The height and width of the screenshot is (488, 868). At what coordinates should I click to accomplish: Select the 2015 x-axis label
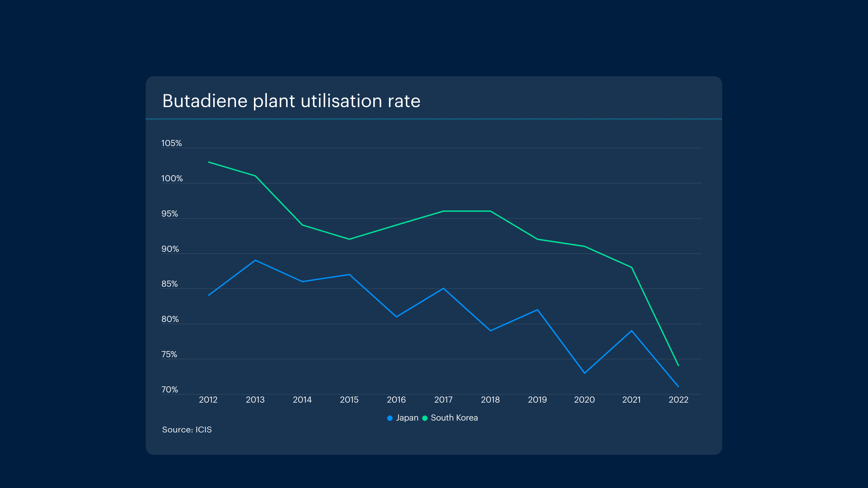(x=349, y=400)
